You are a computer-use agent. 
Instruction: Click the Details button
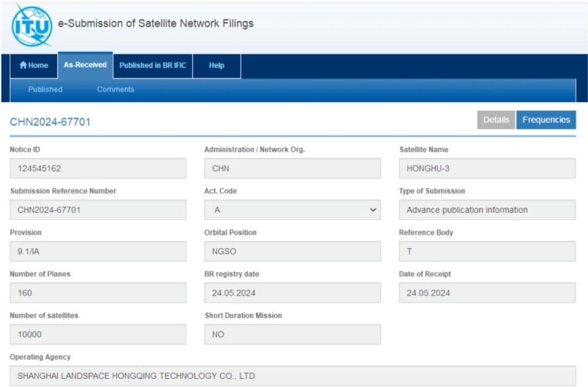click(x=496, y=120)
